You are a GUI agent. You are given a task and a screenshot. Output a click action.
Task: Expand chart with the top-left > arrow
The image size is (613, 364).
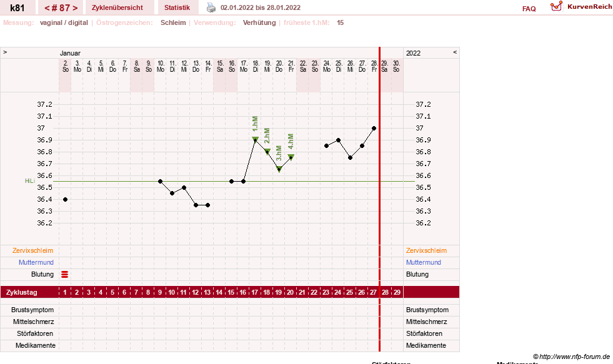pos(5,52)
